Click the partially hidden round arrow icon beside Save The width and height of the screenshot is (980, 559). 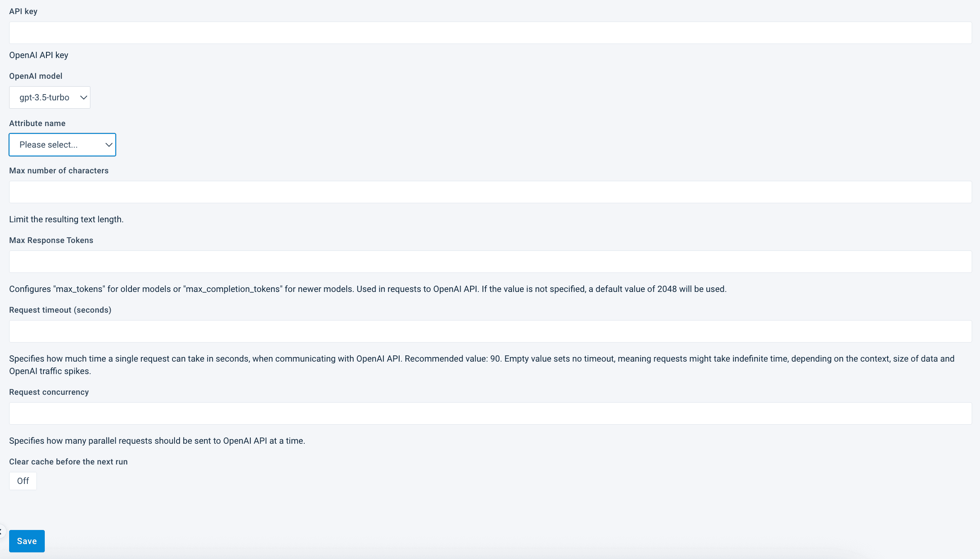1,531
